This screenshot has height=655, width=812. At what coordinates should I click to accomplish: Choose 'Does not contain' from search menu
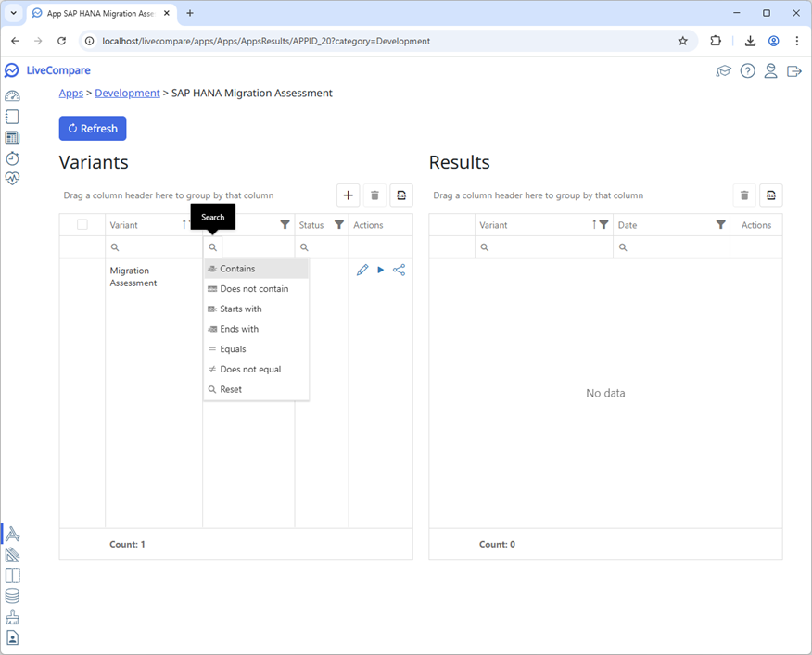254,289
